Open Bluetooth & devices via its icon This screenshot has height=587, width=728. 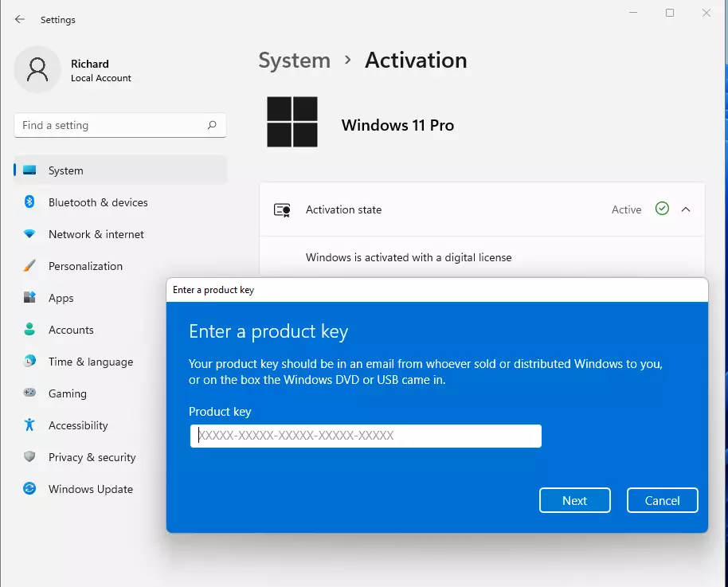click(29, 202)
